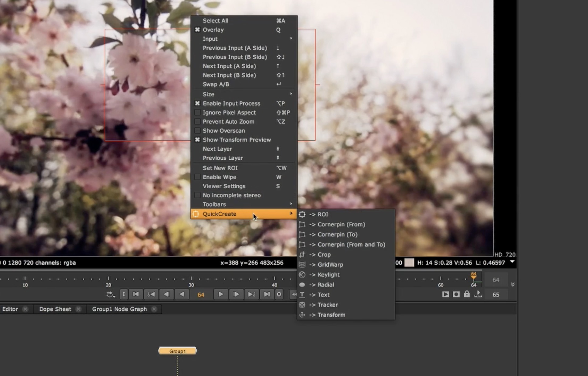Click the sampled color swatch in the info bar
This screenshot has height=376, width=588.
[409, 263]
